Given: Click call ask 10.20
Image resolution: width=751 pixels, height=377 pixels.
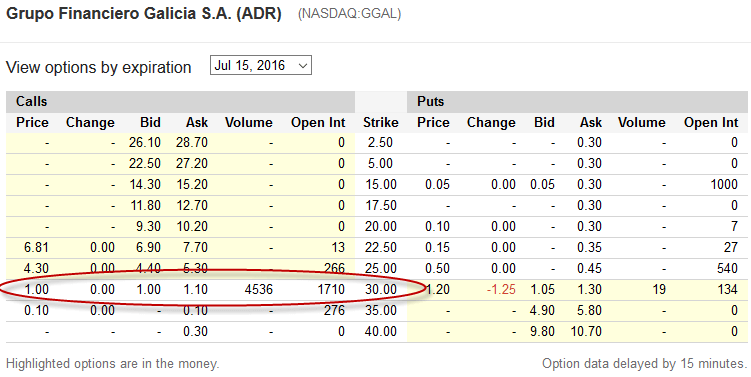Looking at the screenshot, I should click(192, 227).
